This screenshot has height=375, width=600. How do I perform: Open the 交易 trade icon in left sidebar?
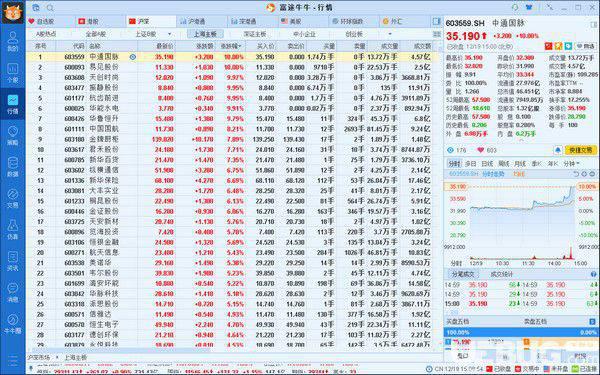(13, 198)
